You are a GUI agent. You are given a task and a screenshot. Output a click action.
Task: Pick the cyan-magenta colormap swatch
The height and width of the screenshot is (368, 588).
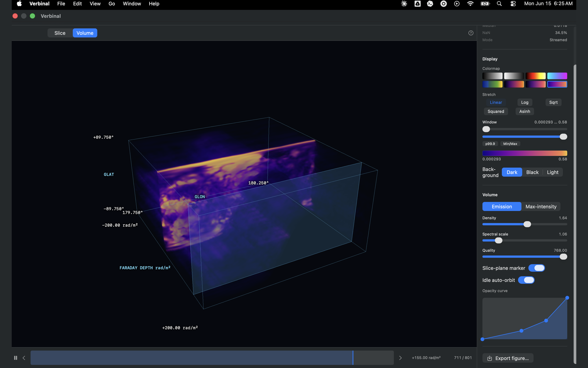coord(557,76)
